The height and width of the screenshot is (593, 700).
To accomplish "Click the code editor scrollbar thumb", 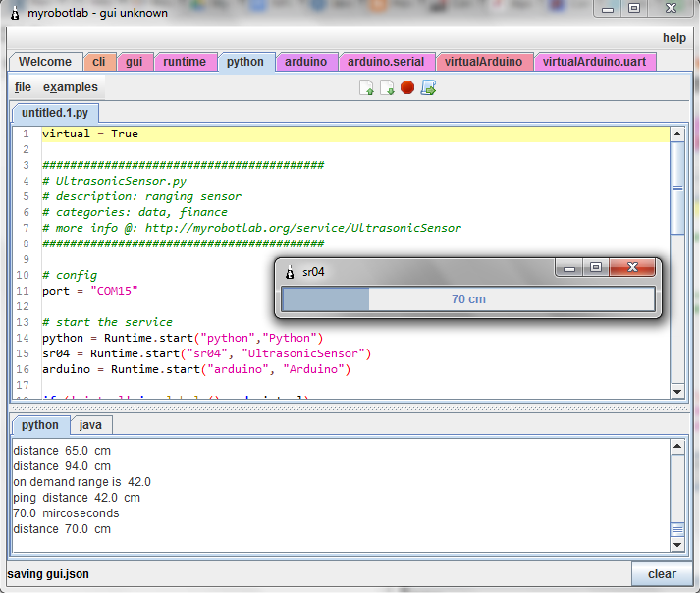I will (677, 188).
